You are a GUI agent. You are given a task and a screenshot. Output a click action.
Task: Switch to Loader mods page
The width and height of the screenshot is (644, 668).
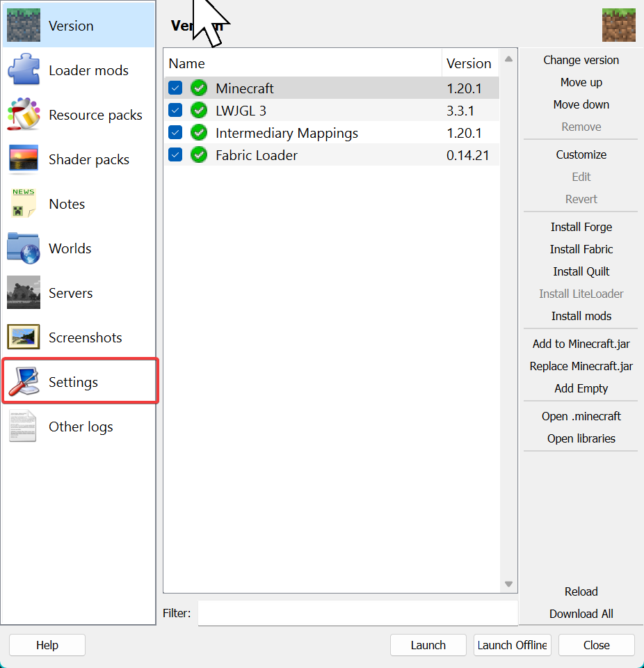point(88,70)
